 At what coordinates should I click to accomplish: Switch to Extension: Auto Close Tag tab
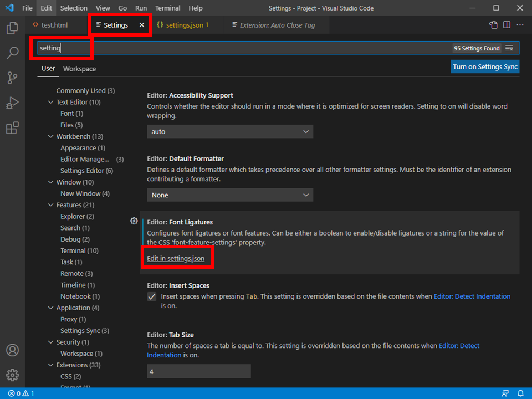tap(277, 25)
